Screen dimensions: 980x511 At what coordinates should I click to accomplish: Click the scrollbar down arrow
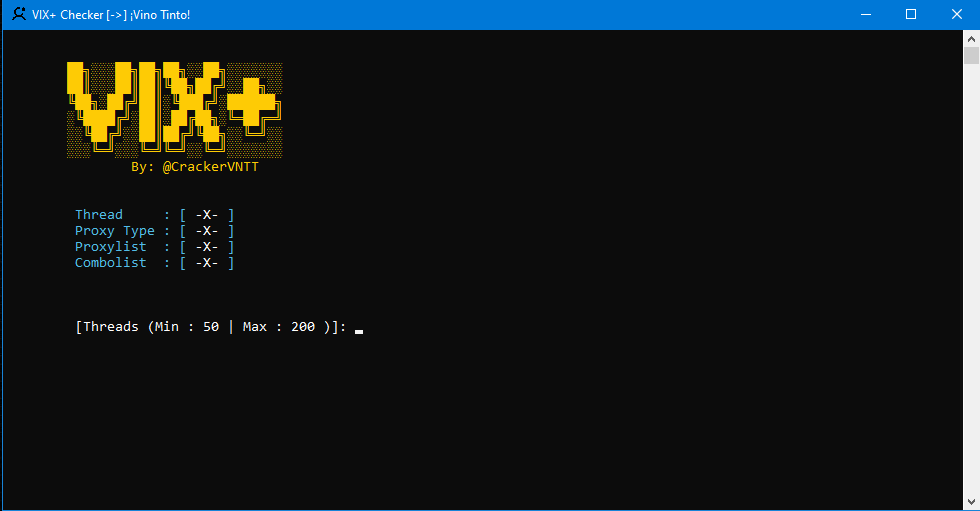tap(971, 502)
